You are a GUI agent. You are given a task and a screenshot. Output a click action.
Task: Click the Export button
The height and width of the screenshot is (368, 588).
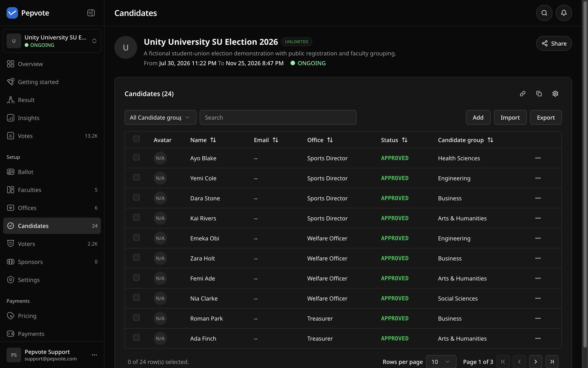click(546, 118)
